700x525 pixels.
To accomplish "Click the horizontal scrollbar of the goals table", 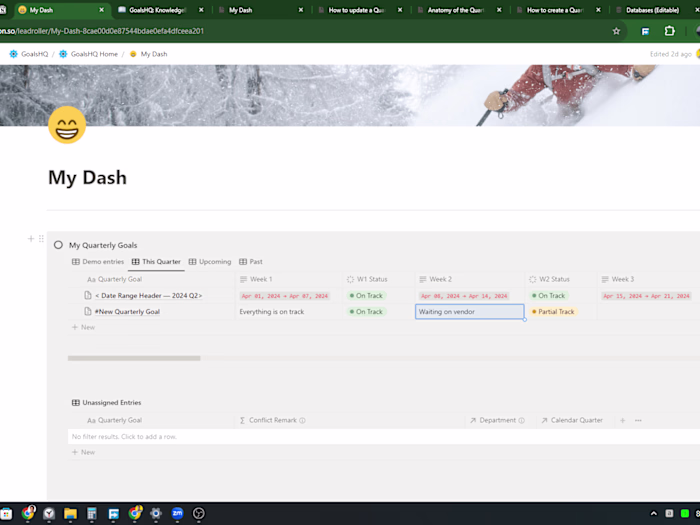I will (x=134, y=358).
